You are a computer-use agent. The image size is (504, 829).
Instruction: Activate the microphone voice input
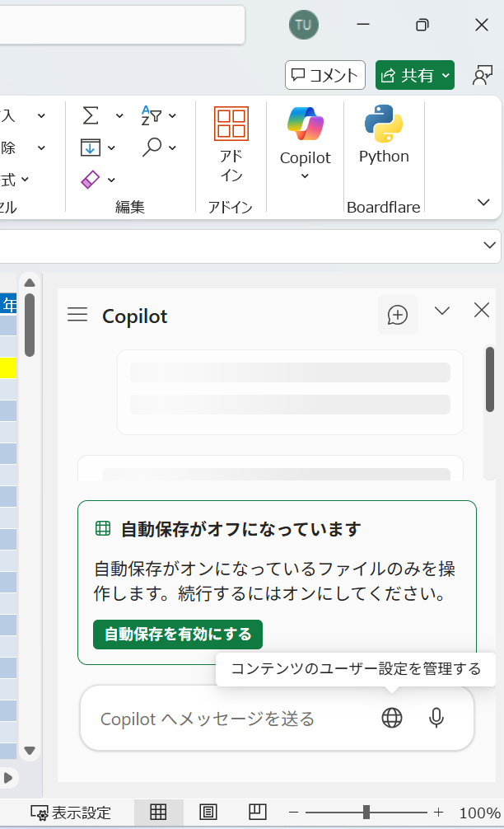click(x=436, y=718)
